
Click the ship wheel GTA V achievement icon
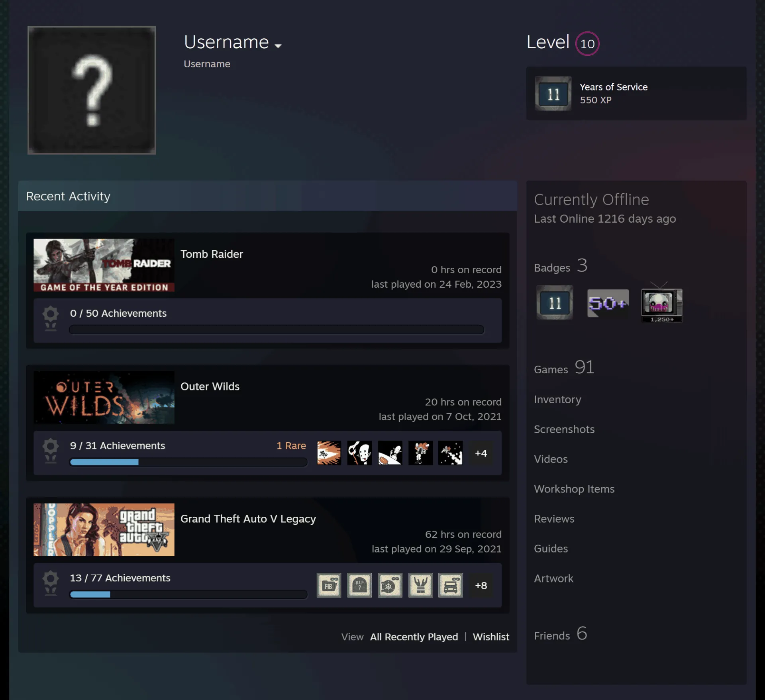pyautogui.click(x=390, y=585)
